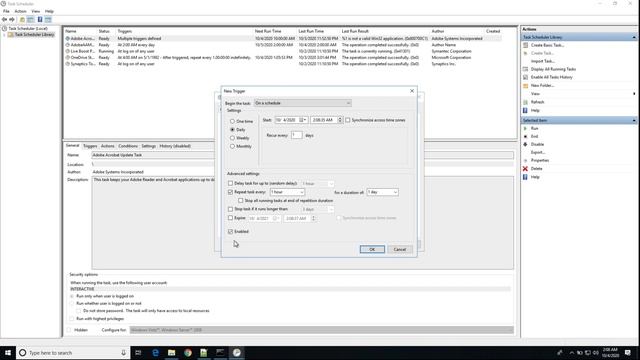Switch to the History (disabled) tab
The image size is (640, 360).
point(175,146)
